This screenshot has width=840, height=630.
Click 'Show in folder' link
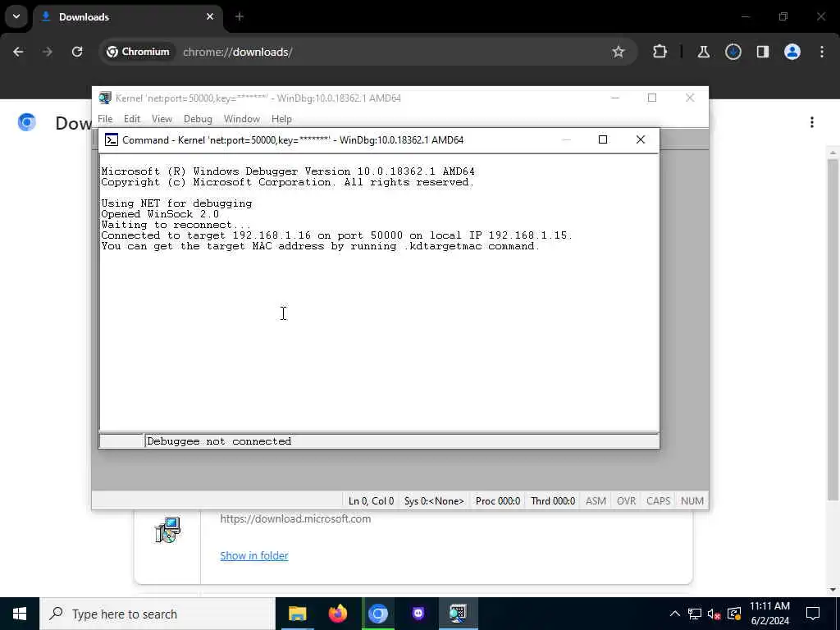254,556
